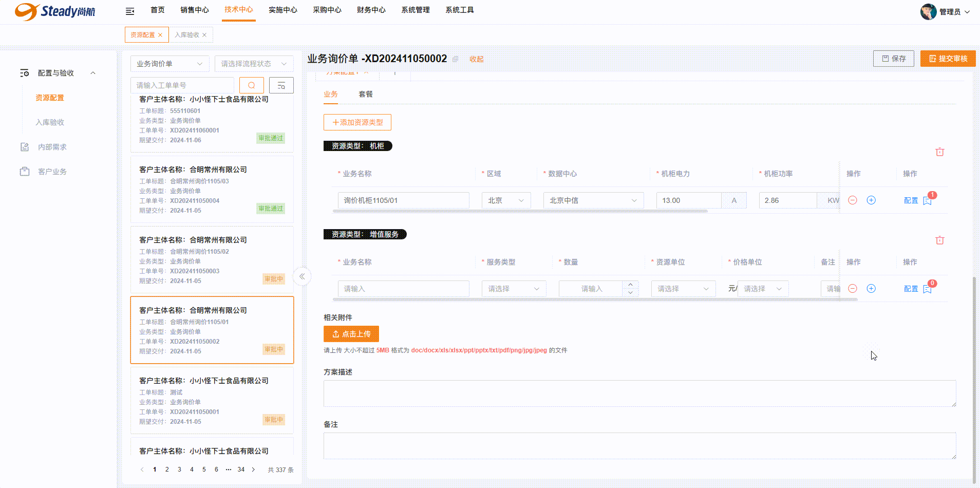
Task: Delete the 增值服务 resource type section
Action: click(x=940, y=240)
